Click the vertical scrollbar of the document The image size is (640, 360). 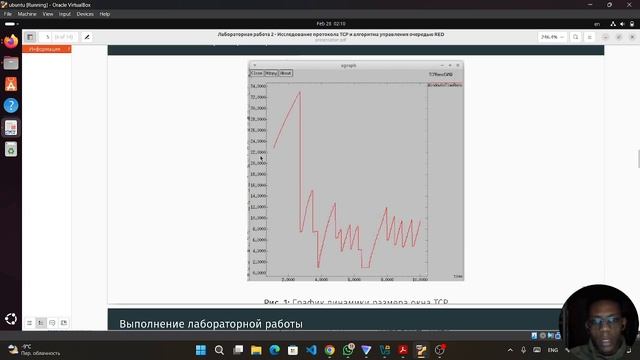(x=639, y=159)
